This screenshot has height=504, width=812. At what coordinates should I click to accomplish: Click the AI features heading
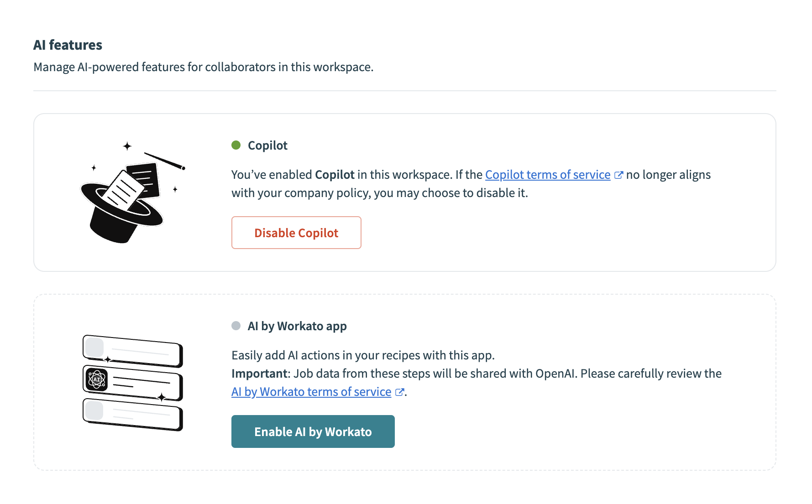pos(68,44)
